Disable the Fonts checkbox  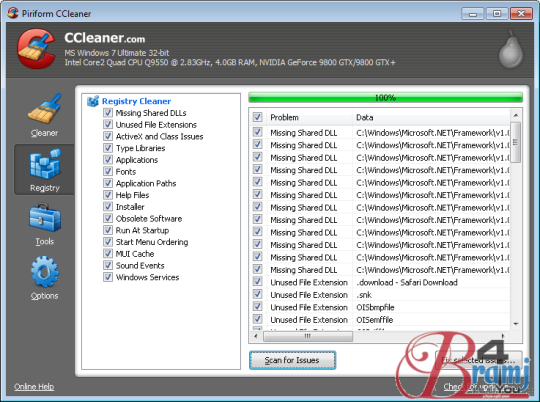tap(108, 171)
